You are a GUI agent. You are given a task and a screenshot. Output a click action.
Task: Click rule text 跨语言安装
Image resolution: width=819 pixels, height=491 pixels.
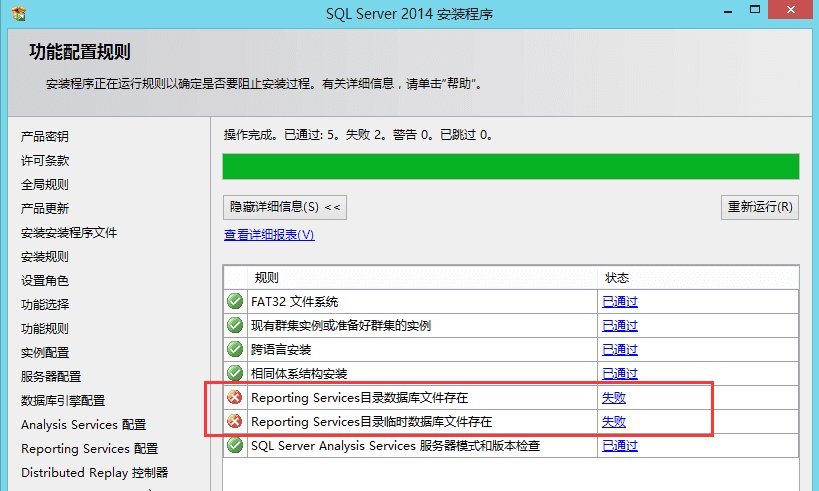pos(281,349)
